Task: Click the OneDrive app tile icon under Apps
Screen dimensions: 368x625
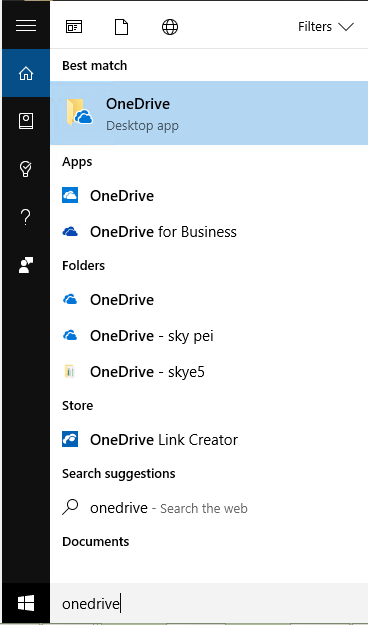Action: [x=70, y=195]
